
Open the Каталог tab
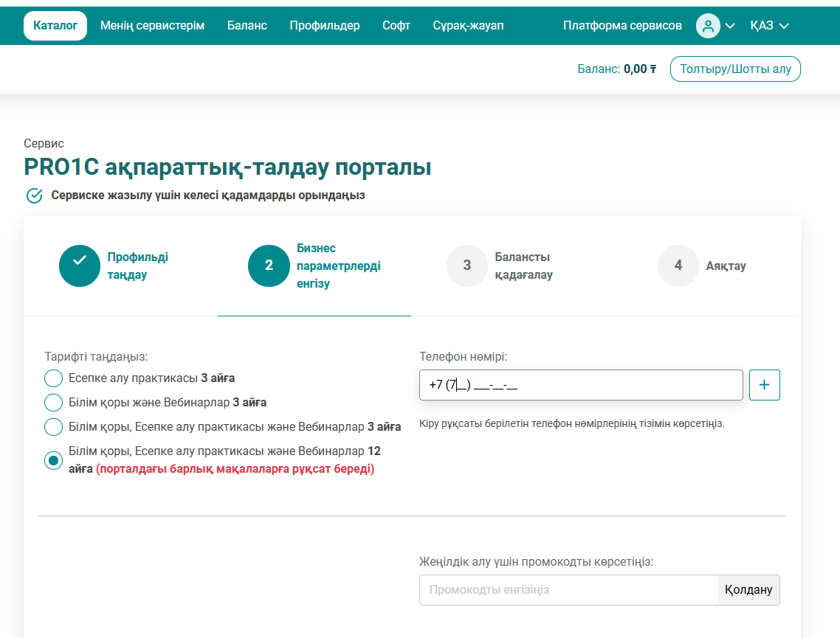click(x=55, y=26)
